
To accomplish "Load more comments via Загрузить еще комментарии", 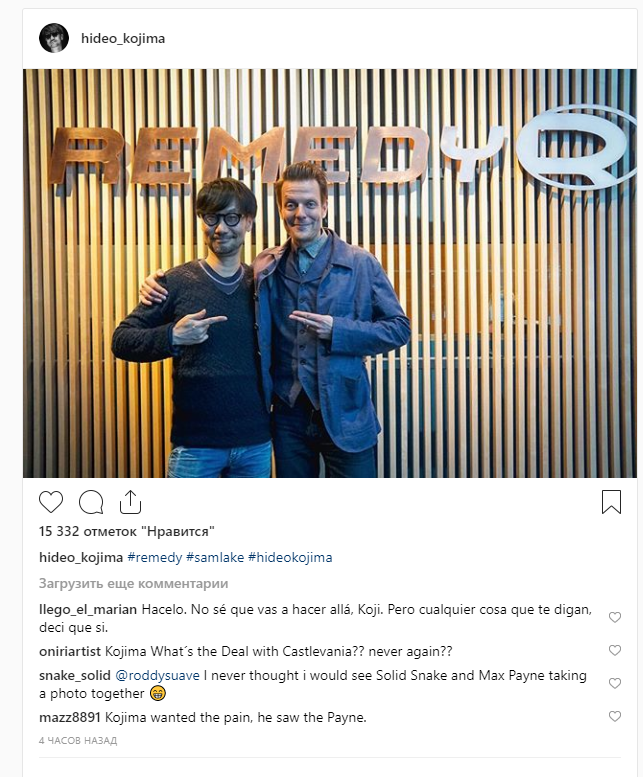I will point(134,584).
